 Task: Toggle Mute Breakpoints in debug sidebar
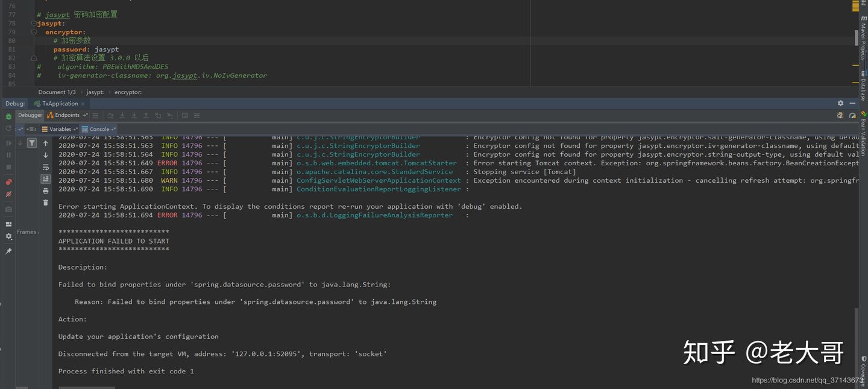[x=8, y=194]
